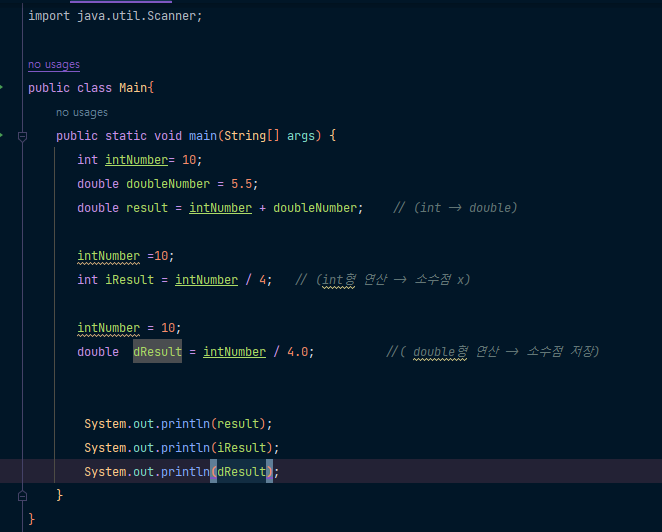
Task: Click 'System' in the println(dResult) line
Action: pyautogui.click(x=105, y=472)
